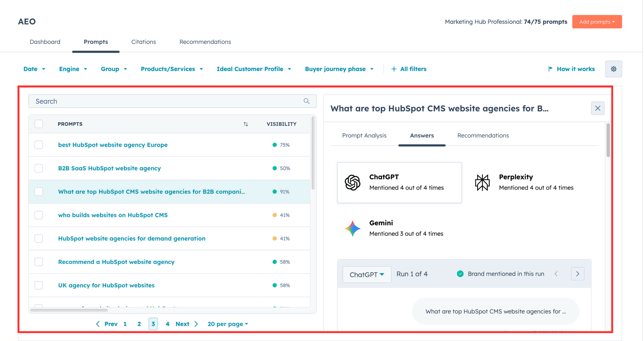
Task: Click the Perplexity logo icon
Action: tap(482, 182)
